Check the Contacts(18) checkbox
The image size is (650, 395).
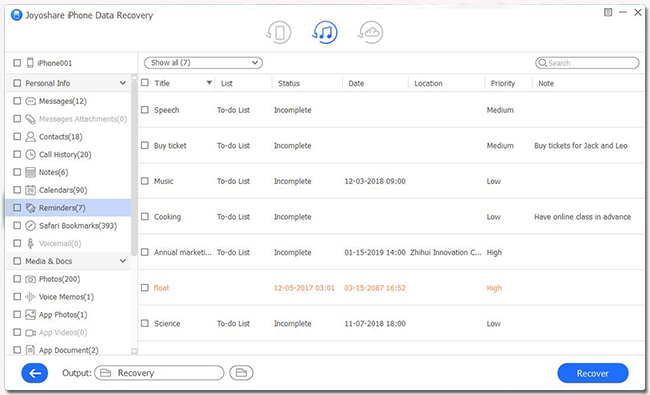pos(17,137)
